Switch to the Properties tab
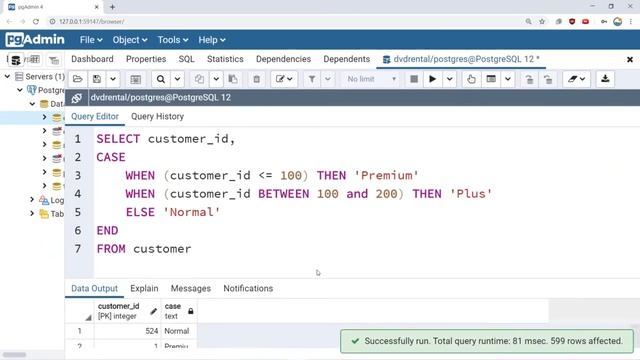 [146, 59]
